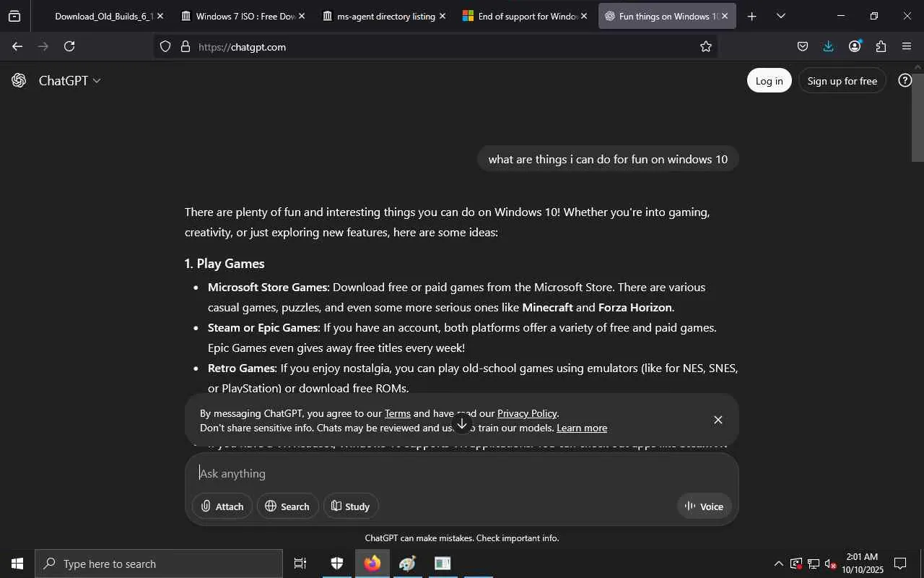Open taskbar clock and calendar

coord(862,564)
